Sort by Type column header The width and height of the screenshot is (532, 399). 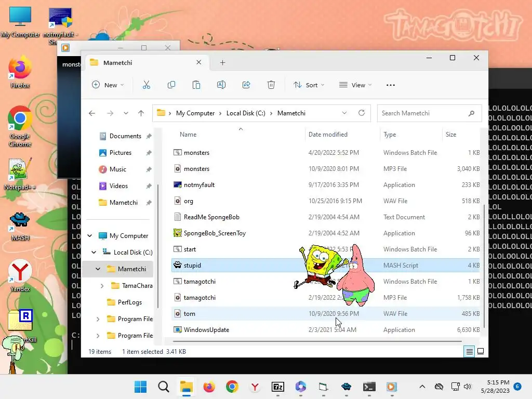[390, 135]
